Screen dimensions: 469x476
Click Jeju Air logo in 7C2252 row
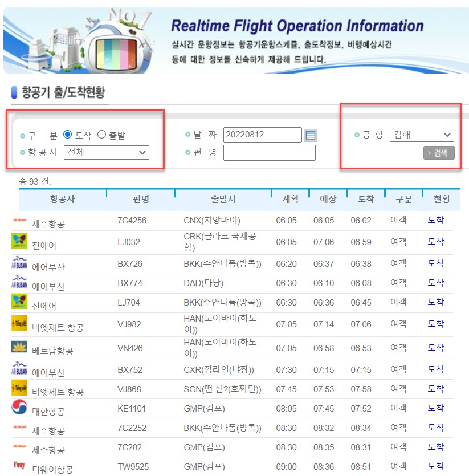[x=19, y=427]
